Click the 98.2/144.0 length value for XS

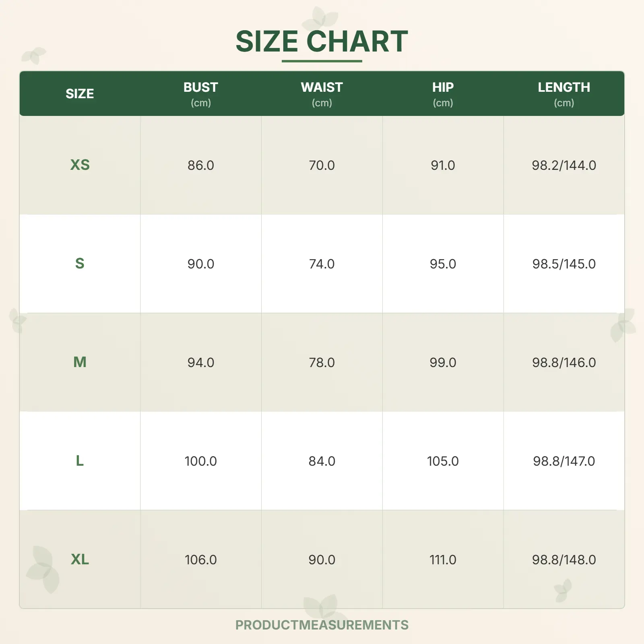tap(563, 165)
